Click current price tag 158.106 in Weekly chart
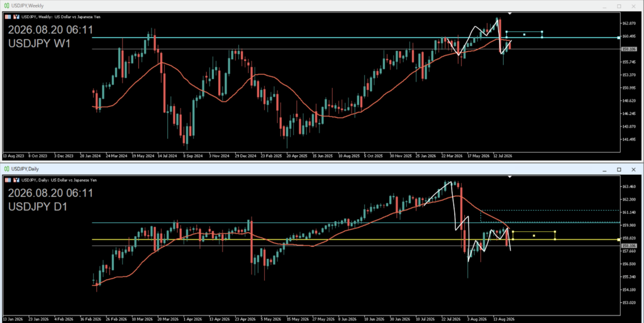Viewport: 644px width, 323px height. pos(629,49)
